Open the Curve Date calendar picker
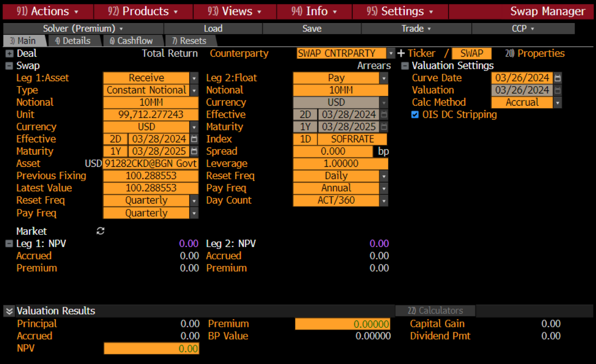Viewport: 596px width, 364px height. [x=558, y=78]
